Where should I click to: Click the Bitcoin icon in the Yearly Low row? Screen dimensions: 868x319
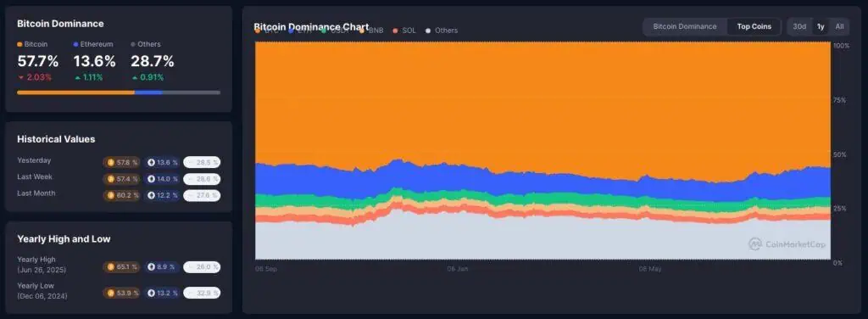click(111, 293)
